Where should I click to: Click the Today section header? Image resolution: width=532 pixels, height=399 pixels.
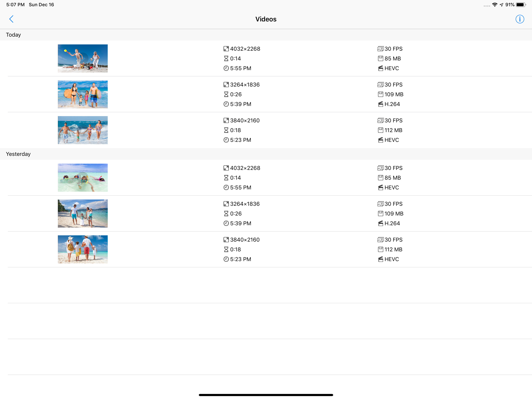click(266, 35)
